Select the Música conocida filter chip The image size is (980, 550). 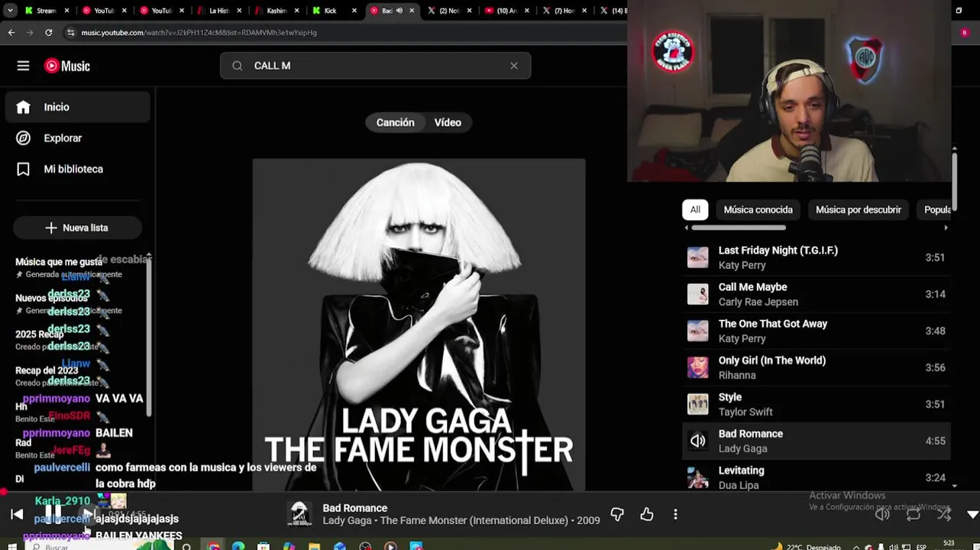click(x=758, y=209)
